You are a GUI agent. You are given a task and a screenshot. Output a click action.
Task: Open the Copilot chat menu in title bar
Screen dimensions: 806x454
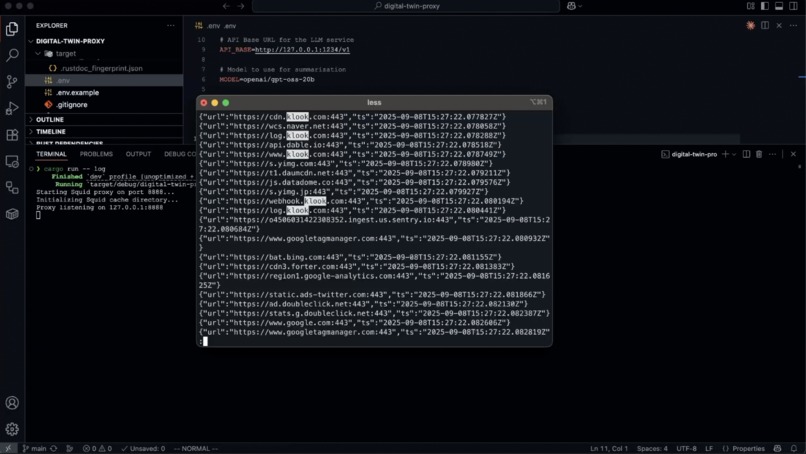(x=574, y=6)
